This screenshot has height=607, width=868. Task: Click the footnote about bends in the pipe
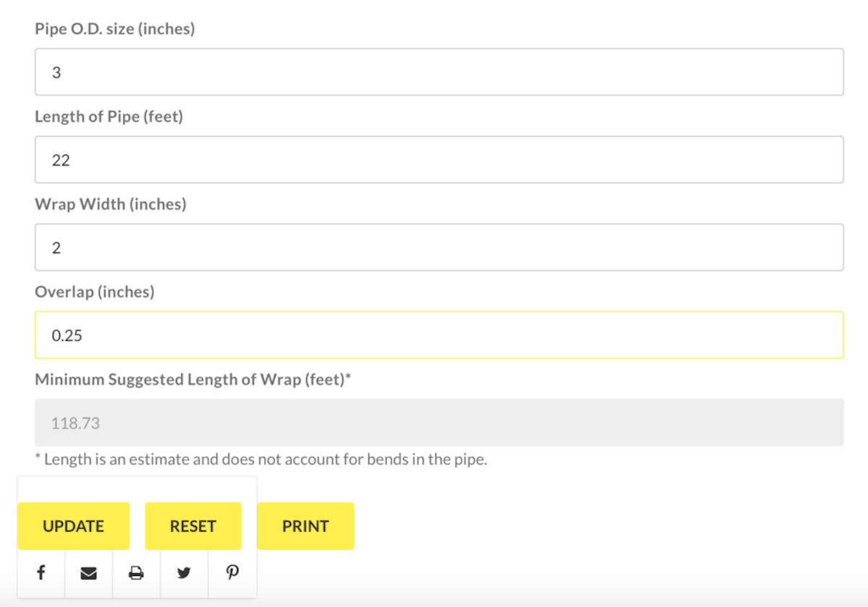coord(261,459)
